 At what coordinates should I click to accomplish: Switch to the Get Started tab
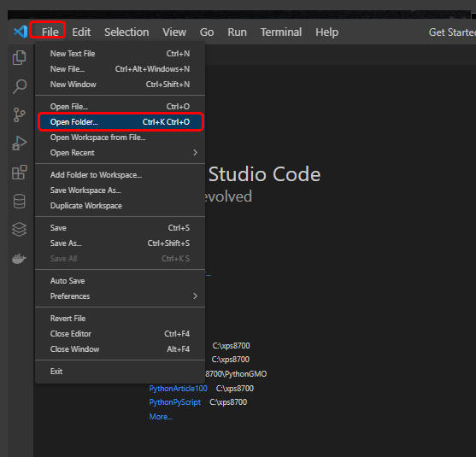click(x=452, y=32)
